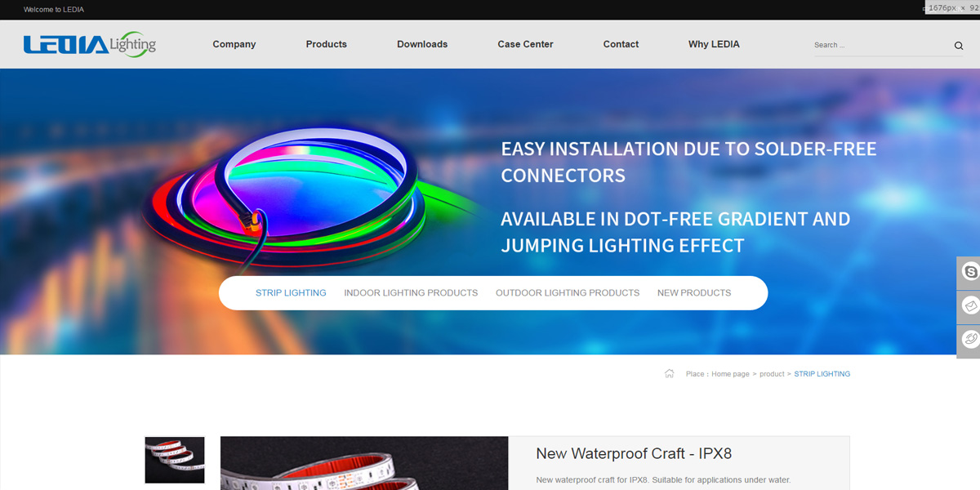Screen dimensions: 980x490
Task: Select INDOOR LIGHTING PRODUCTS category tab
Action: click(x=411, y=292)
